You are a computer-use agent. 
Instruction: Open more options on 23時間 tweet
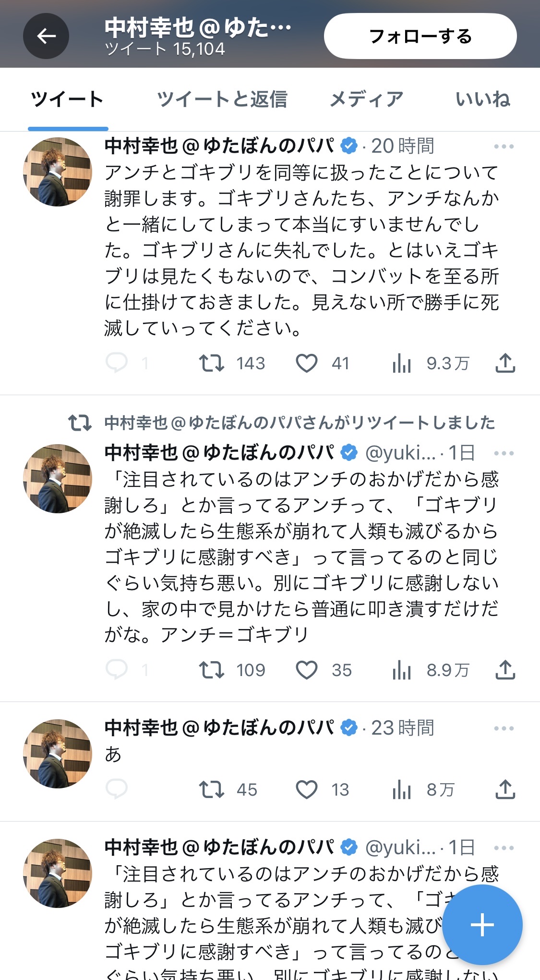504,728
